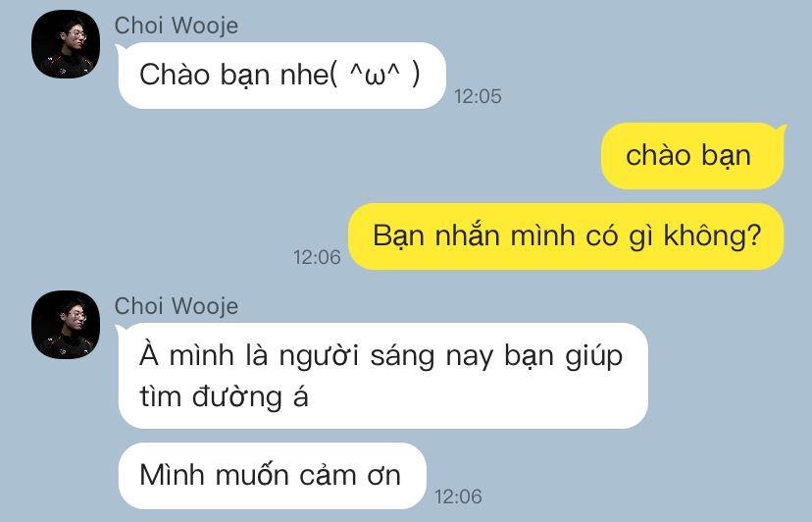Viewport: 812px width, 522px height.
Task: Select the Choi Wooje name above "À mình là người"
Action: pos(177,306)
